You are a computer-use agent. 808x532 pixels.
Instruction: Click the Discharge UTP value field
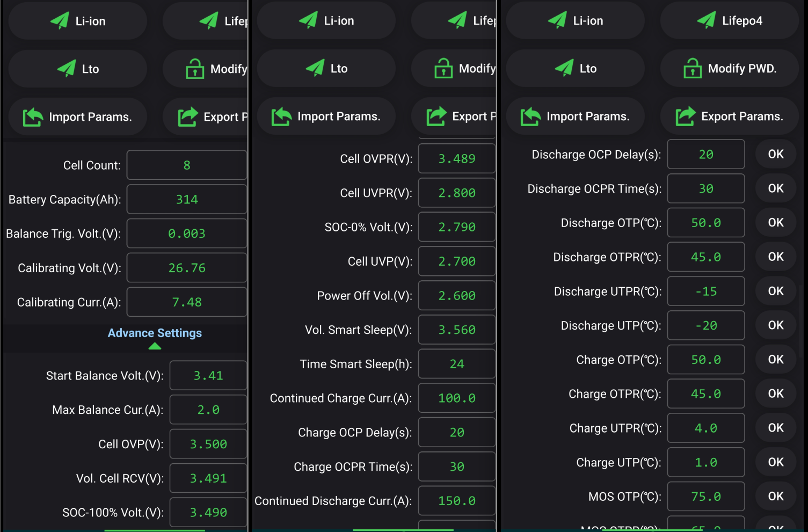point(705,326)
